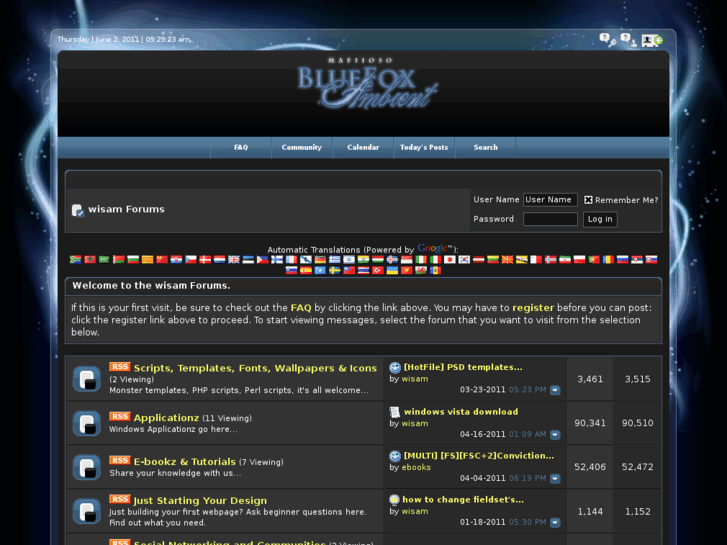Select the Ukraine flag translation
Image resolution: width=727 pixels, height=545 pixels.
(x=392, y=270)
